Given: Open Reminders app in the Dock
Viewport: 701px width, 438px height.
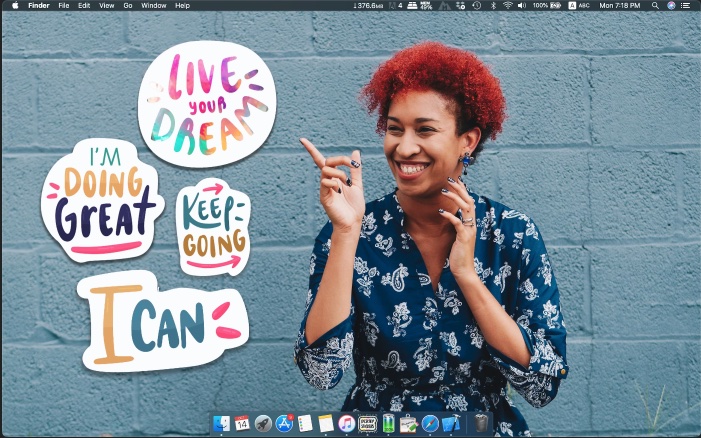Looking at the screenshot, I should click(305, 423).
